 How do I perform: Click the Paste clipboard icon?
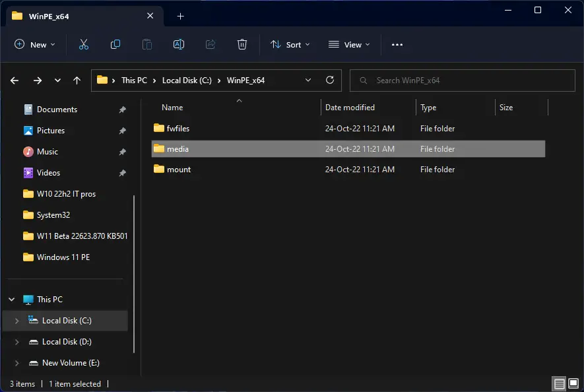coord(147,44)
